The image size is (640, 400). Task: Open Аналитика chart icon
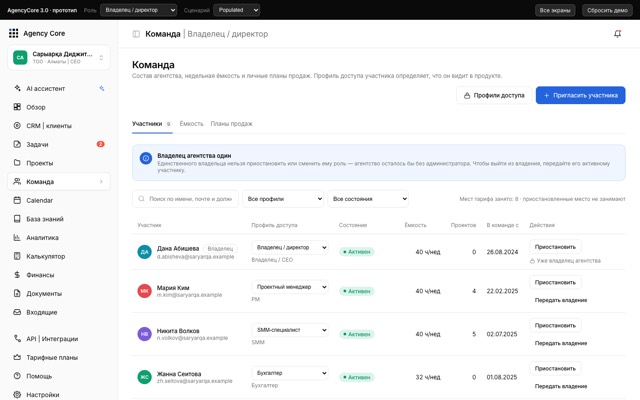coord(17,238)
